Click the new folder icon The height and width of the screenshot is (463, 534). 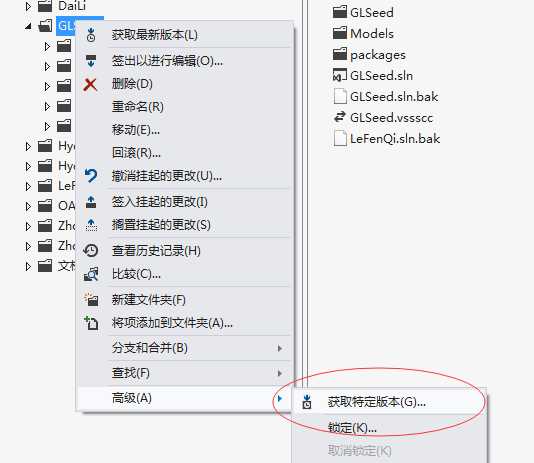(x=91, y=299)
